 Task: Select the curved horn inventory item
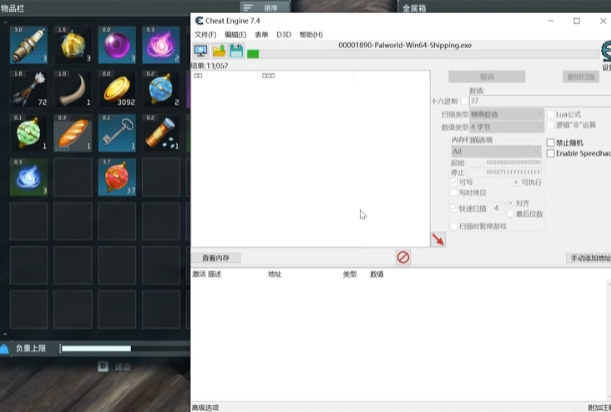pyautogui.click(x=73, y=89)
